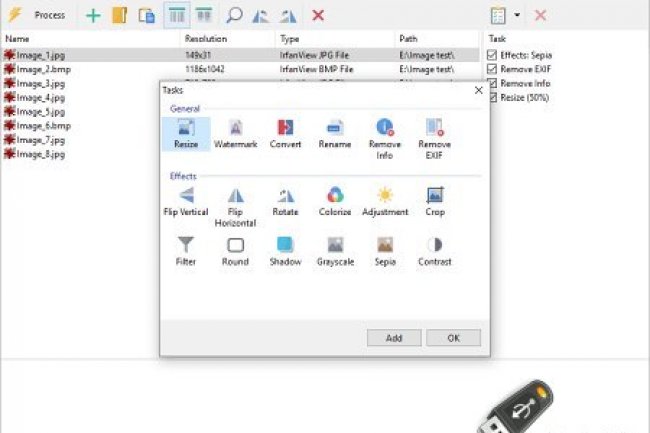Click the paste images toolbar icon
650x433 pixels.
(147, 16)
